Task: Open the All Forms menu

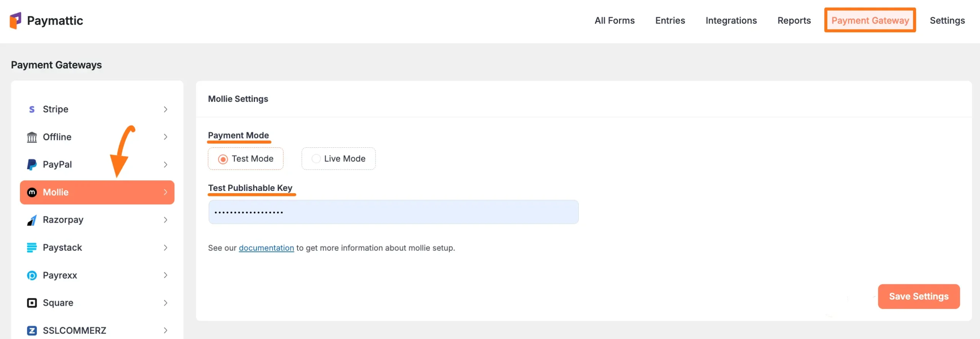Action: 614,21
